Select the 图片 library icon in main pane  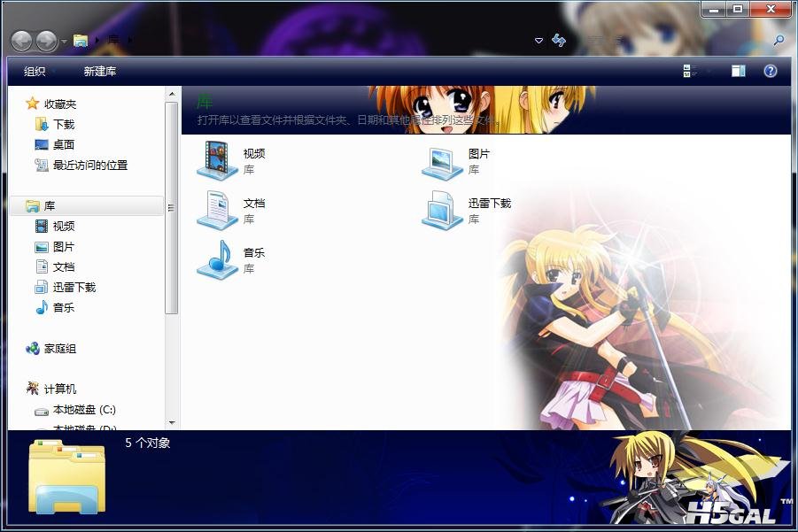(x=442, y=162)
